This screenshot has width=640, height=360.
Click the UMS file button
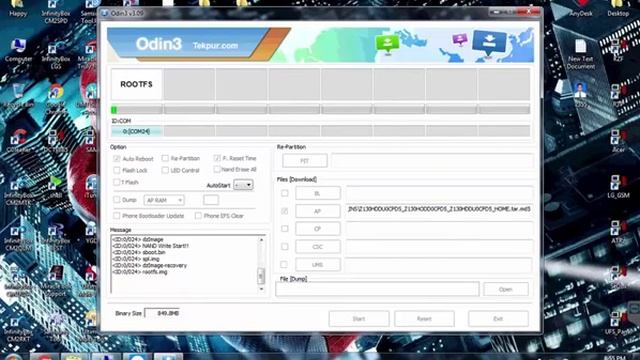318,264
